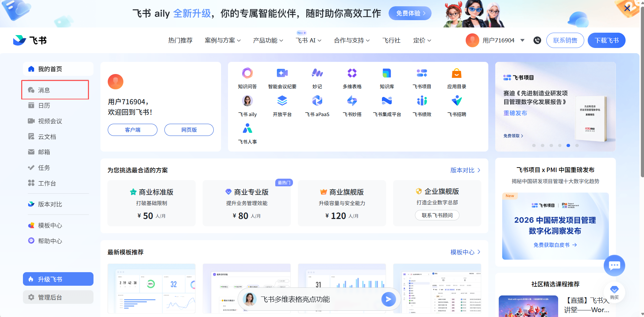Open the 飞书招聘 icon

[457, 101]
